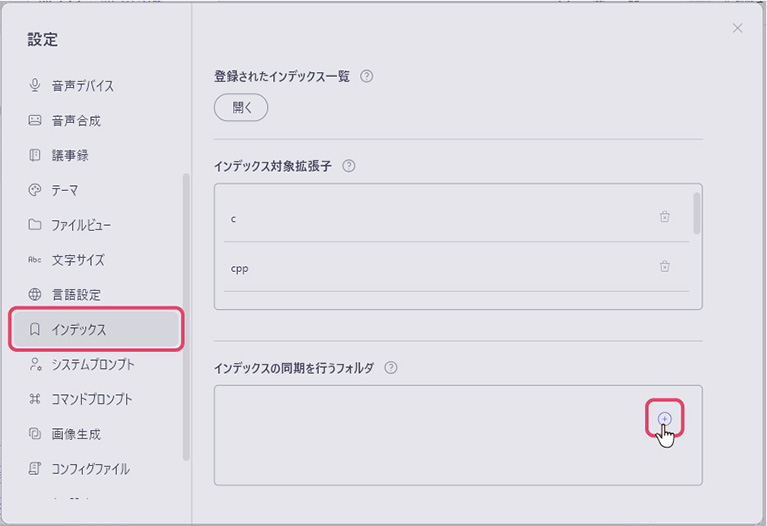Open 音声合成 settings
Viewport: 767px width, 526px height.
click(x=76, y=121)
